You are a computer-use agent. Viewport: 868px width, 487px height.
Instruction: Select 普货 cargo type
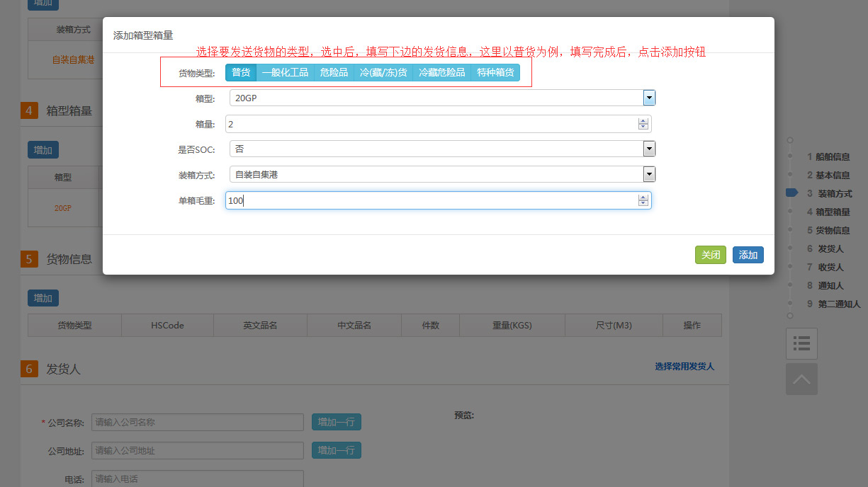(241, 72)
